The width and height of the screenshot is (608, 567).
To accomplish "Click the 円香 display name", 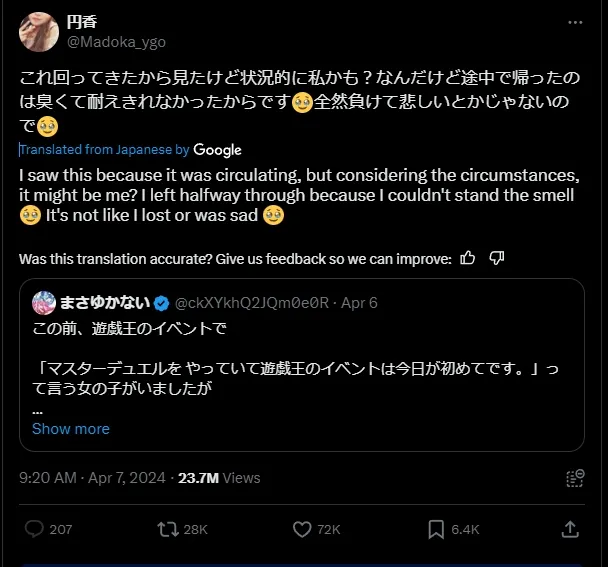I will (x=82, y=22).
